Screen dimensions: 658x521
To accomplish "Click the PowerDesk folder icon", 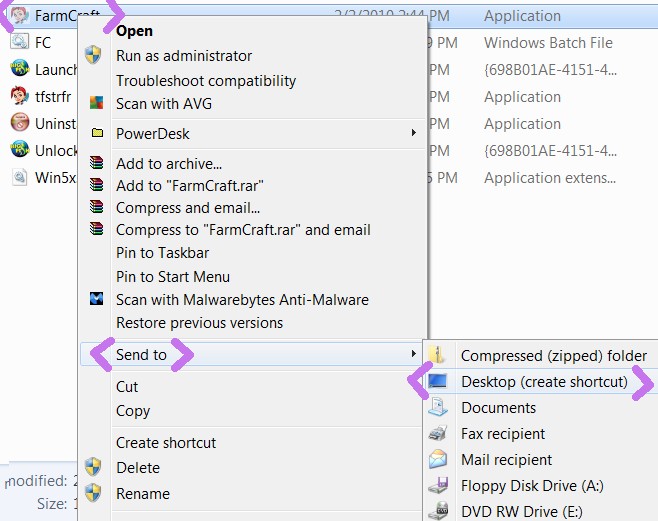I will pos(97,133).
